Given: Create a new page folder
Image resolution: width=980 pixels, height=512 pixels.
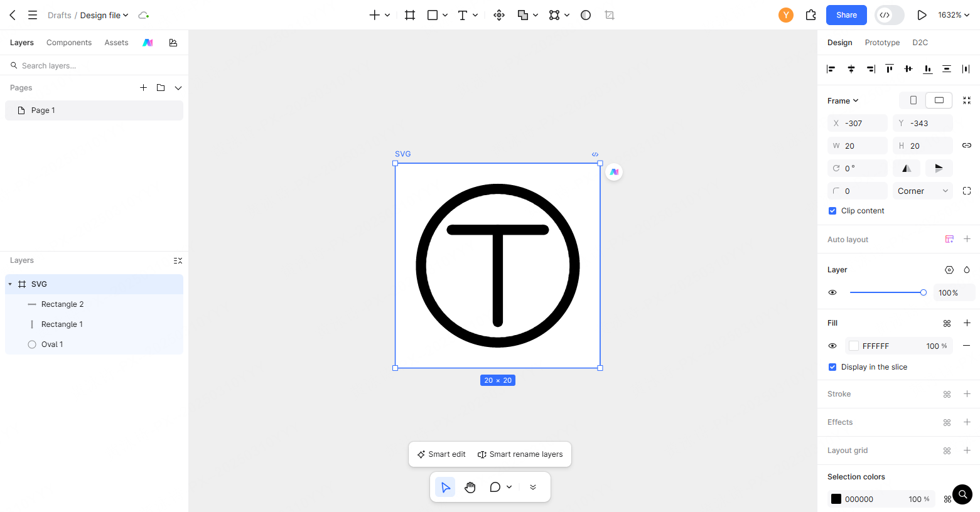Looking at the screenshot, I should (x=161, y=88).
